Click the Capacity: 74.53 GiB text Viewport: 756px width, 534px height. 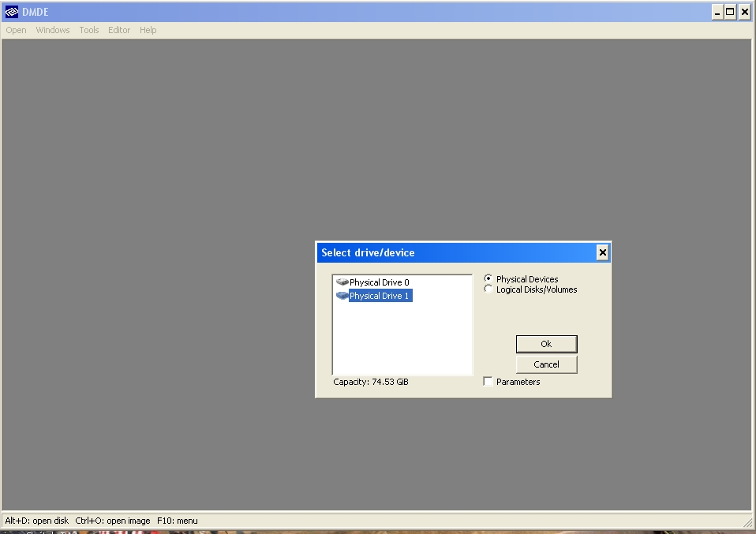pyautogui.click(x=370, y=382)
